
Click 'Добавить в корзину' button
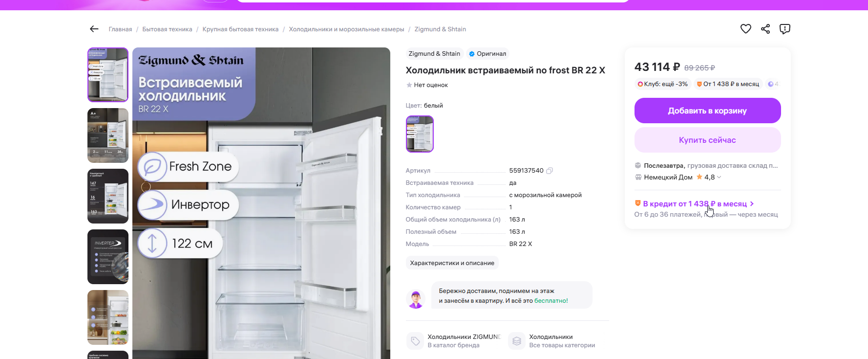pos(707,111)
